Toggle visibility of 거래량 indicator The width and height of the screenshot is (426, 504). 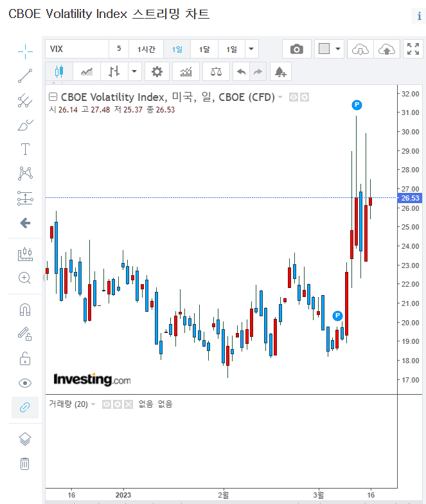[107, 404]
